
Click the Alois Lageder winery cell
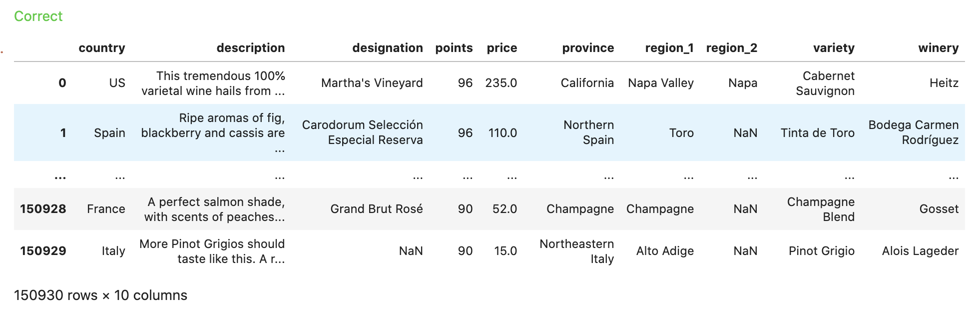pos(921,251)
